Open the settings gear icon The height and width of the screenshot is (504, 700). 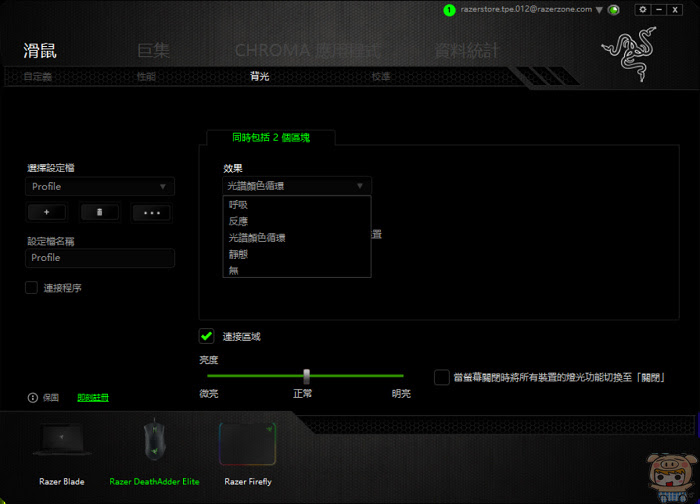(x=642, y=10)
